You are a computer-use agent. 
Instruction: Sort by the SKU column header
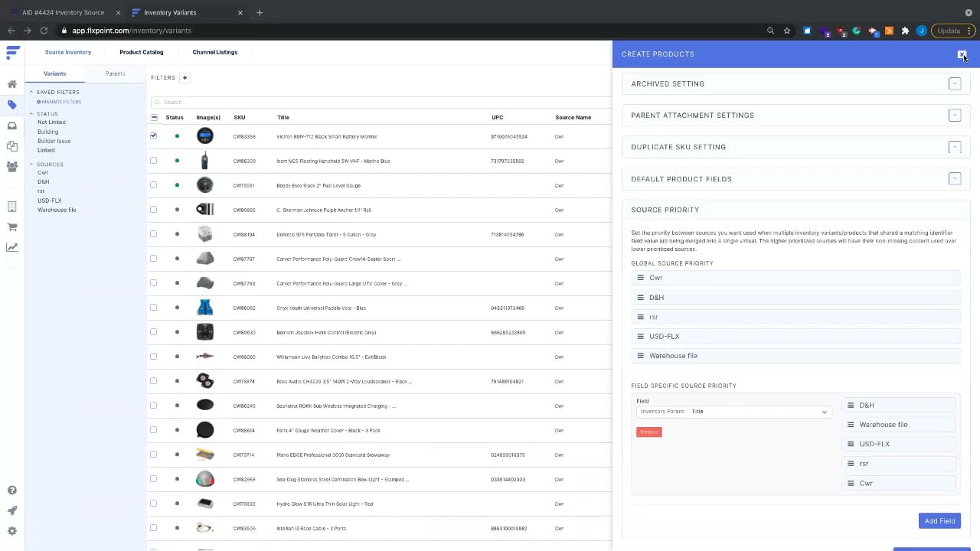pyautogui.click(x=240, y=118)
